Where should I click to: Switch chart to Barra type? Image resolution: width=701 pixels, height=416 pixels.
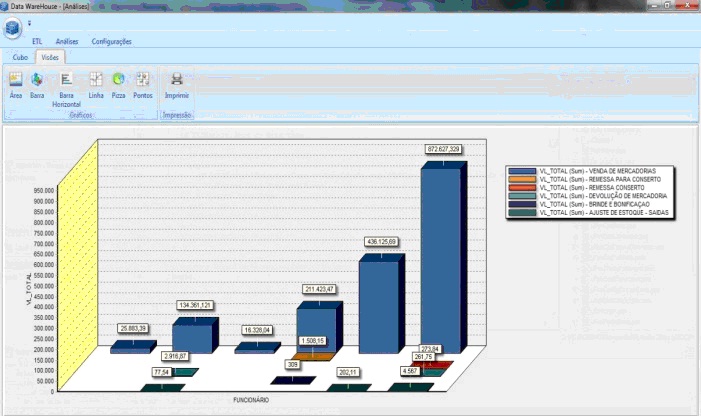37,83
